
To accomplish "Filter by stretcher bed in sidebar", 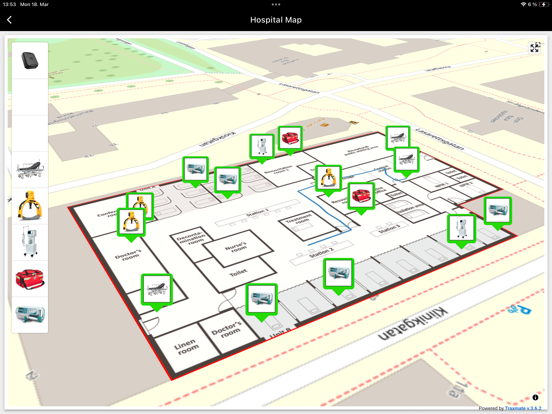I will click(x=30, y=169).
